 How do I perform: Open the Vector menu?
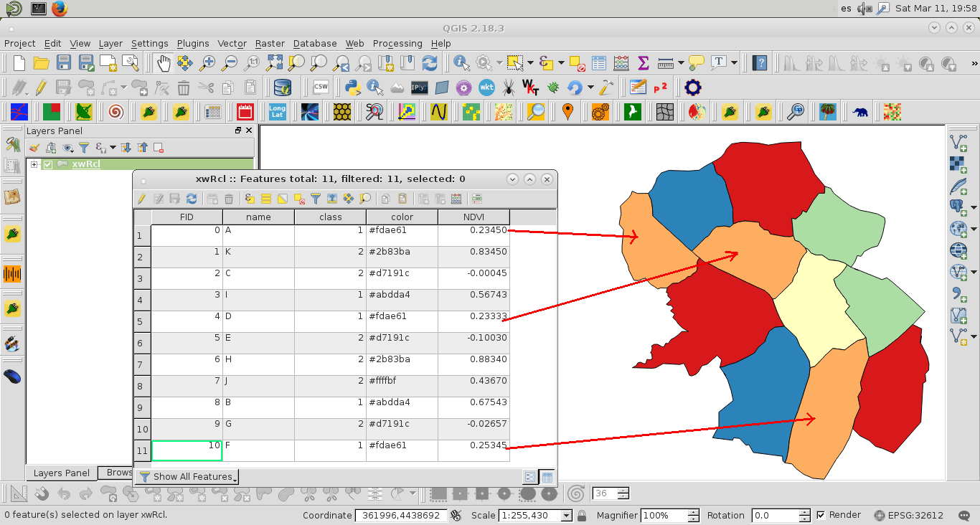tap(232, 44)
